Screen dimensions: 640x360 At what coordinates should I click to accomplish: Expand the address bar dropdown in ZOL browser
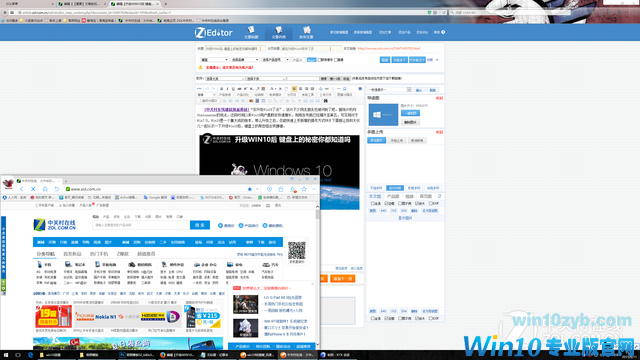coord(258,189)
